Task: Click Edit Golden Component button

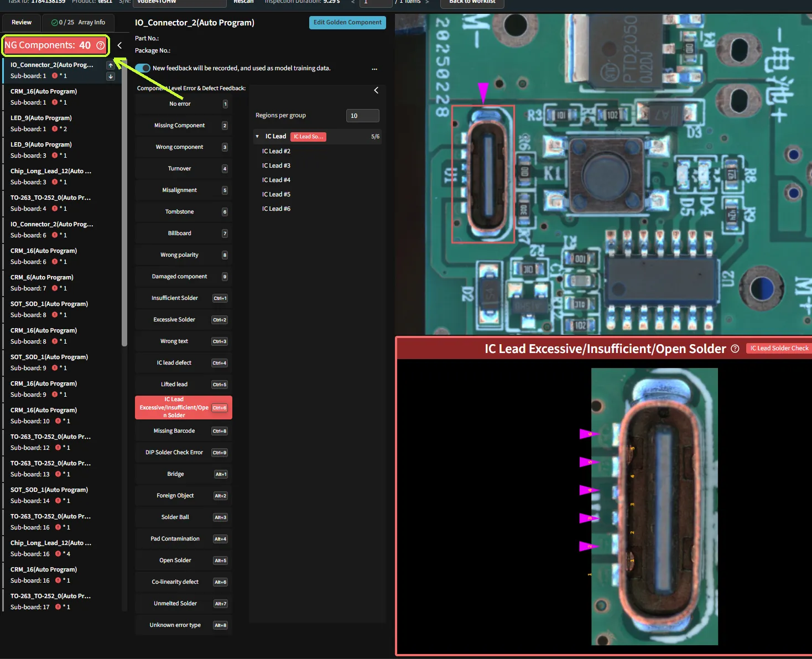Action: coord(347,23)
